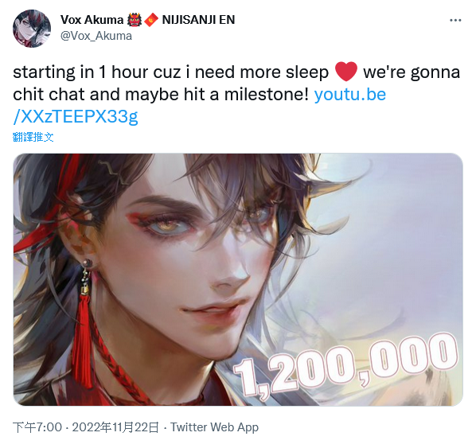The image size is (476, 448).
Task: Click the 2022年11月22日 date
Action: point(115,427)
